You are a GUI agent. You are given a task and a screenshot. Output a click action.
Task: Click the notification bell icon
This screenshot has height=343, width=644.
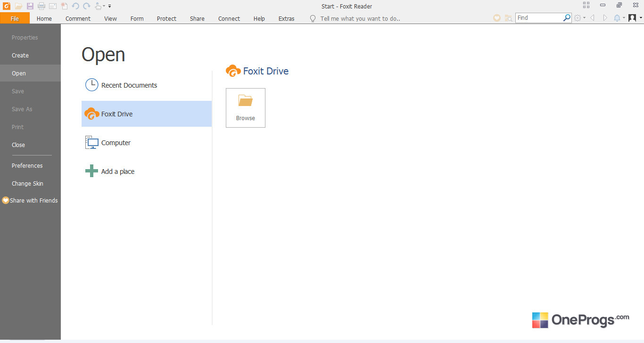[x=617, y=18]
